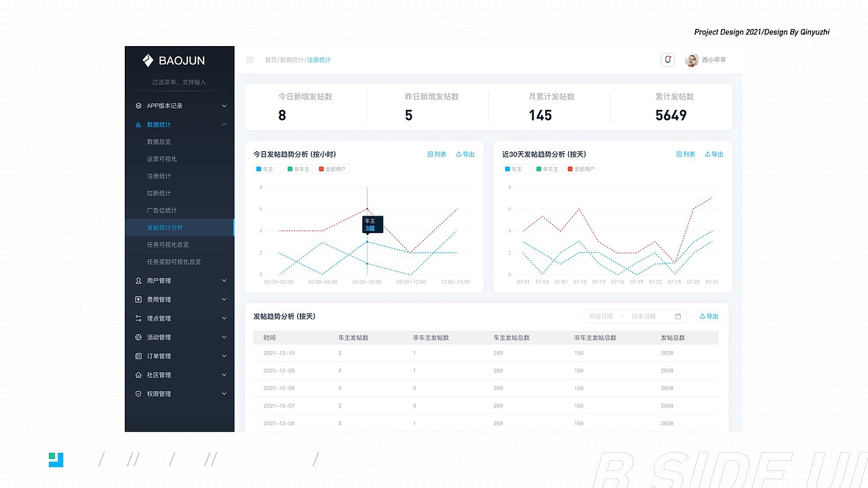
Task: Toggle 全部用户 legend in today's hourly chart
Action: pos(332,169)
